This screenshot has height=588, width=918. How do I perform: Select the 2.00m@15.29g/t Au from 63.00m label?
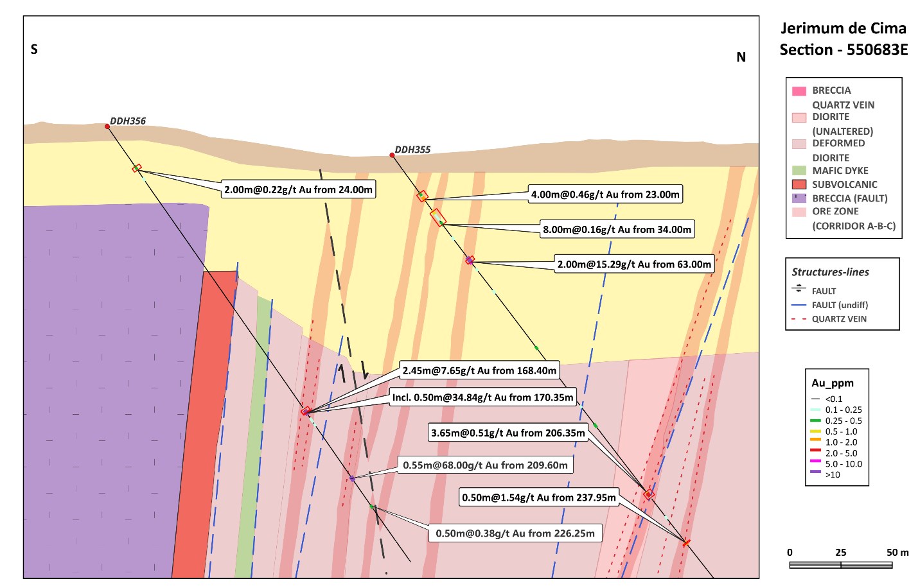[634, 264]
